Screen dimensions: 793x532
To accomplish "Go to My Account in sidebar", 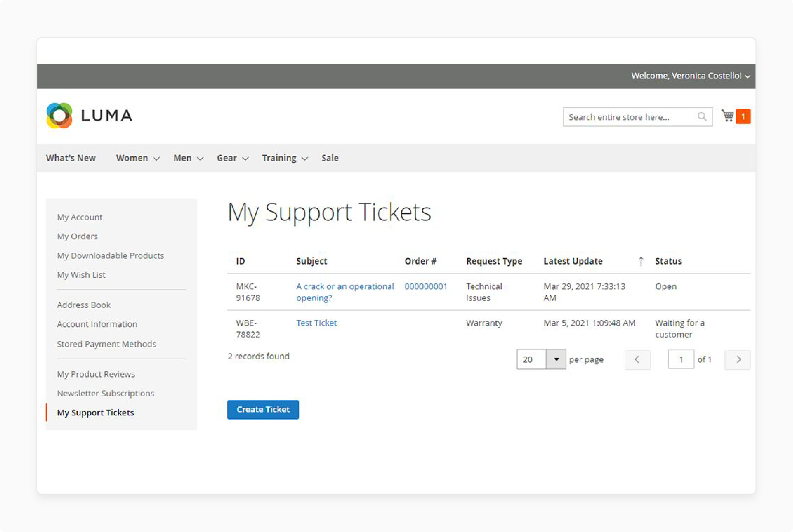I will pyautogui.click(x=80, y=217).
